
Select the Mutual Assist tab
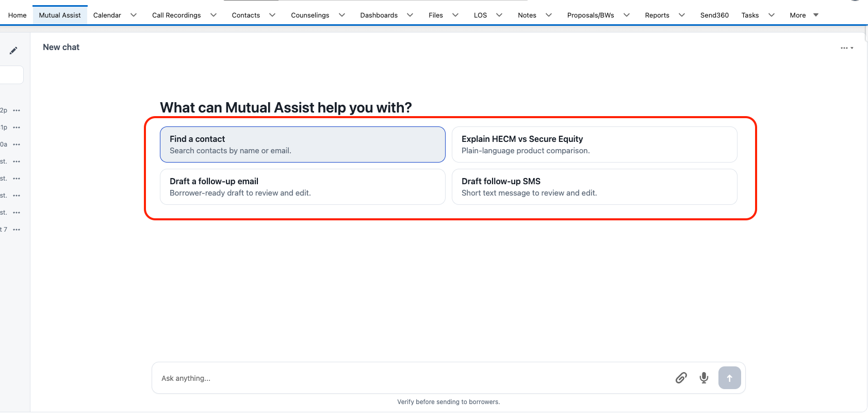[x=60, y=15]
